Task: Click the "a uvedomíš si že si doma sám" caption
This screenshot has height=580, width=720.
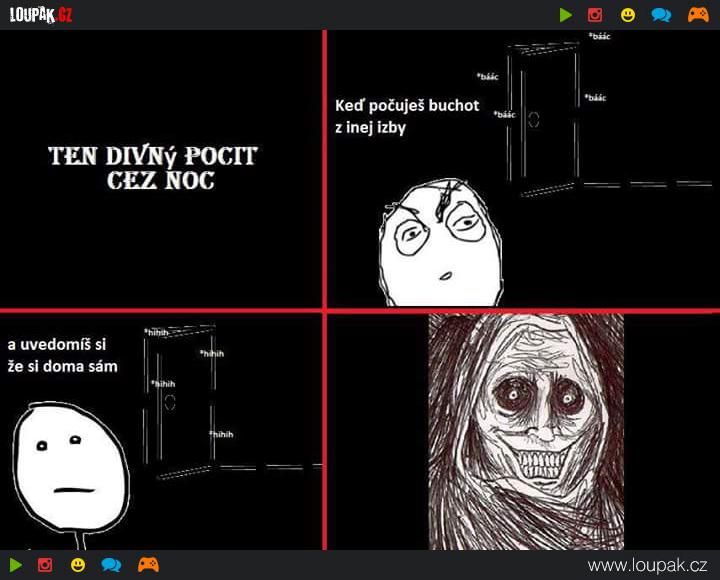Action: point(62,355)
